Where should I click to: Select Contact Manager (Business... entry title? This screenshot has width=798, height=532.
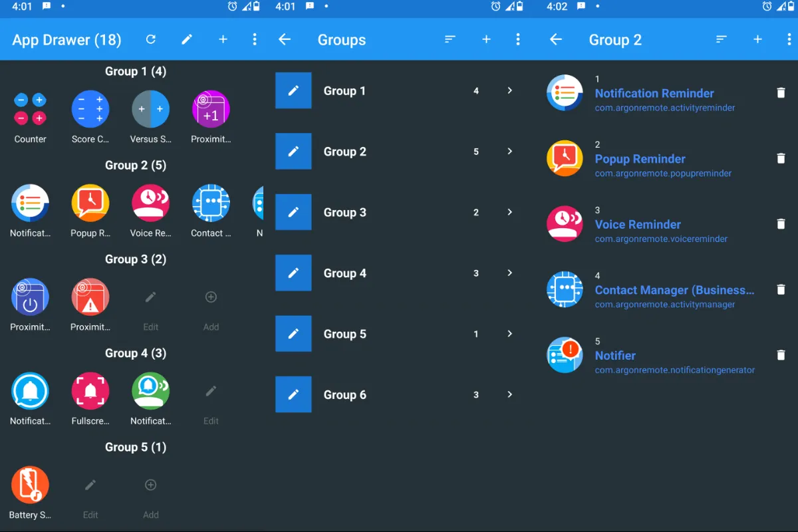click(x=674, y=290)
